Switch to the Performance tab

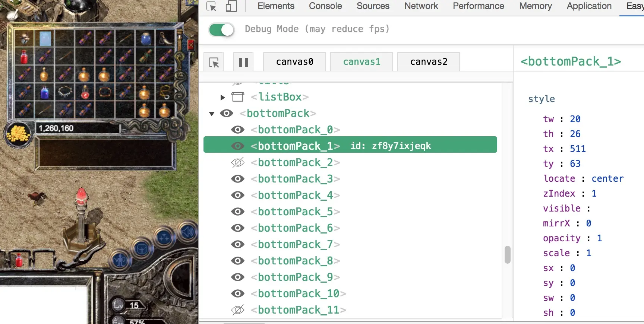point(479,6)
